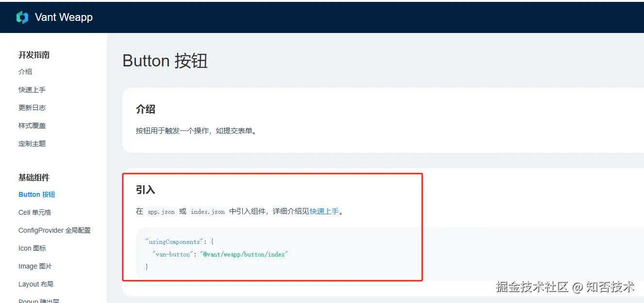Click the 引入 section heading

(146, 190)
